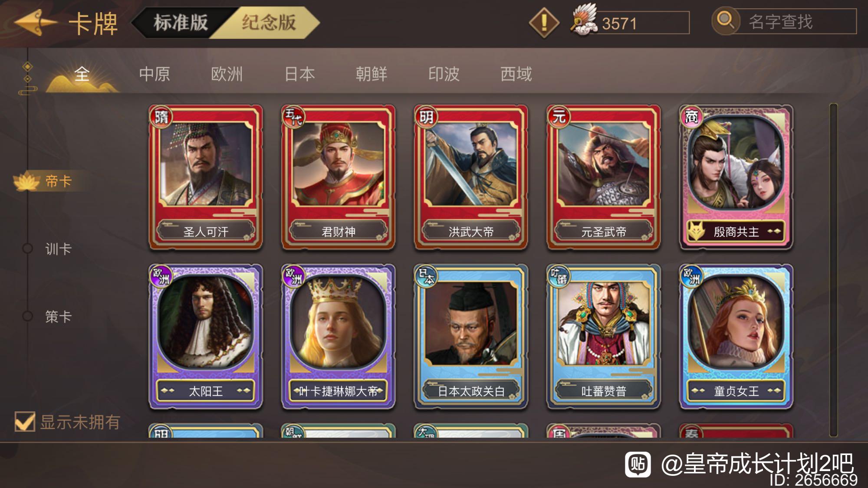Click the vertical card list scrollbar
868x488 pixels.
click(833, 270)
